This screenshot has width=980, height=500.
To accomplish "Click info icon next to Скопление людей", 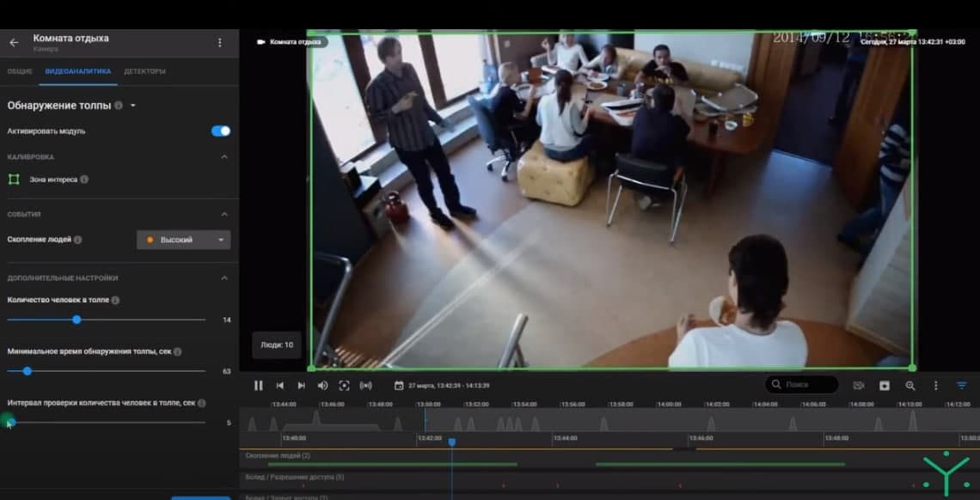I will (77, 239).
